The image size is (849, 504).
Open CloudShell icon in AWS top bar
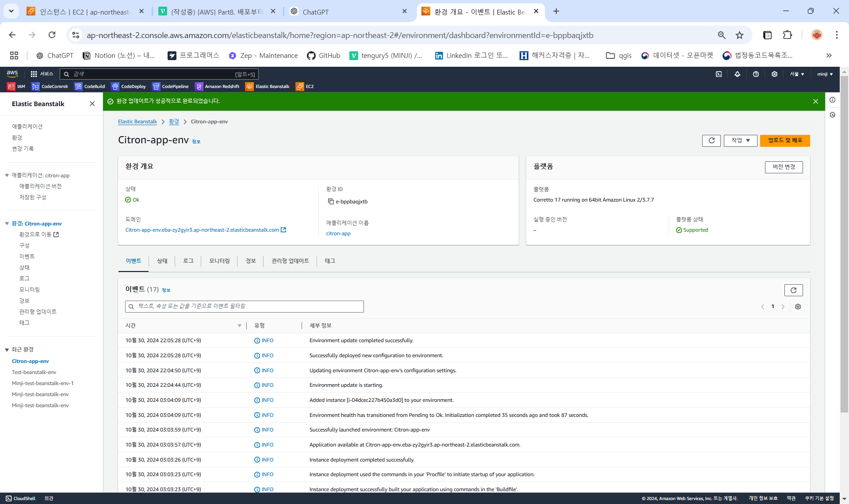(719, 74)
